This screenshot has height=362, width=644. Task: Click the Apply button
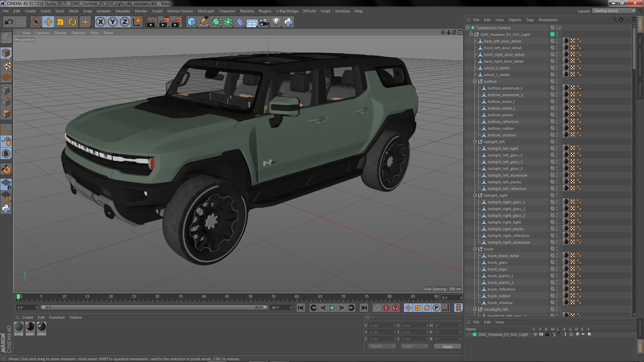447,347
